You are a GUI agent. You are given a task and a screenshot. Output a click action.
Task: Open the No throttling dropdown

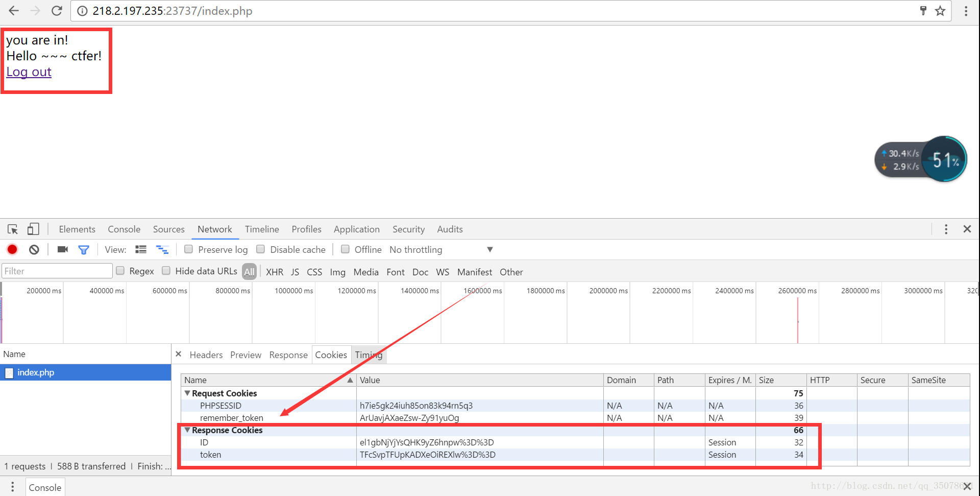[x=441, y=249]
